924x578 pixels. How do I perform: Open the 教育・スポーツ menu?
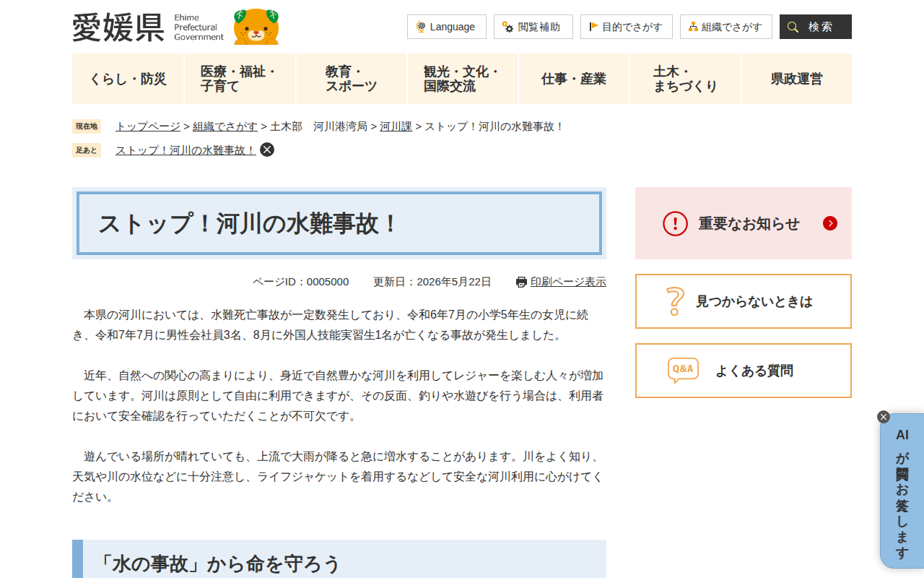click(352, 79)
